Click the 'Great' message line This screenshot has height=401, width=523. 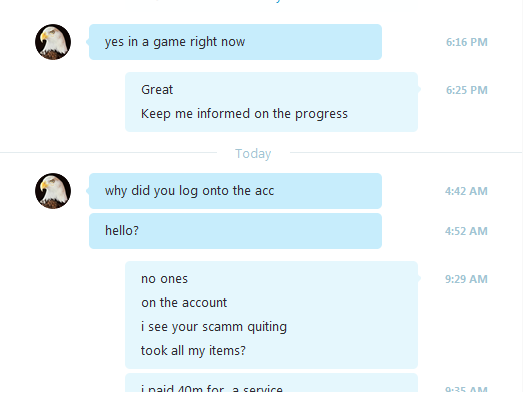pyautogui.click(x=157, y=90)
